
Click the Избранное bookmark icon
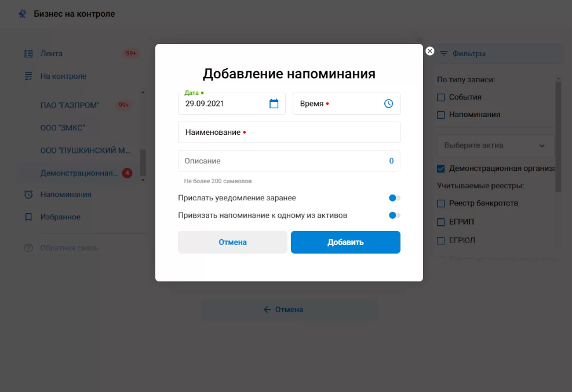tap(27, 217)
